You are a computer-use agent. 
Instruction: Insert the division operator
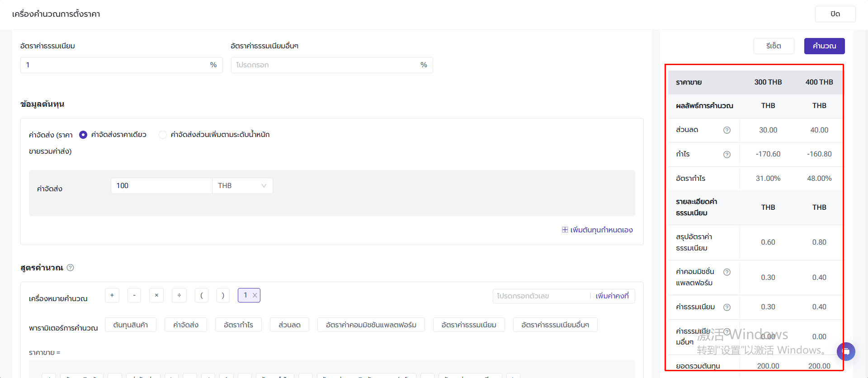pos(179,295)
